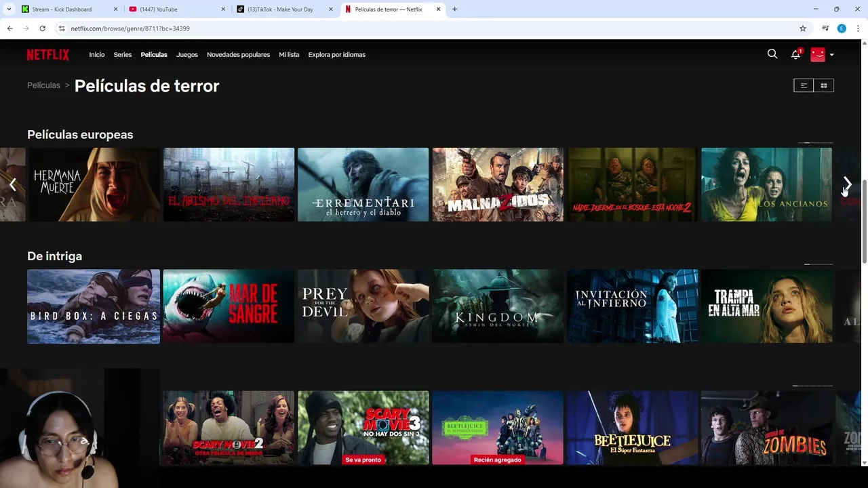Open the Películas europeas row title

click(80, 134)
